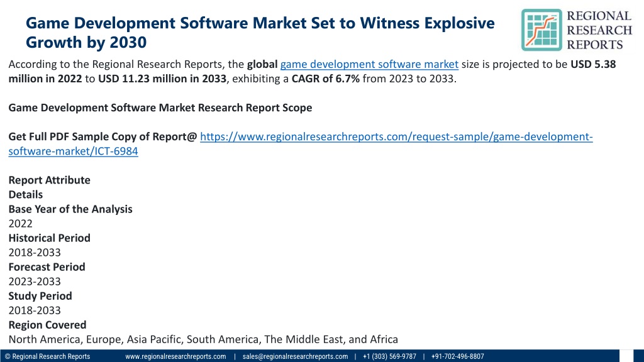Open the game development software market link
This screenshot has height=362, width=644.
[369, 65]
